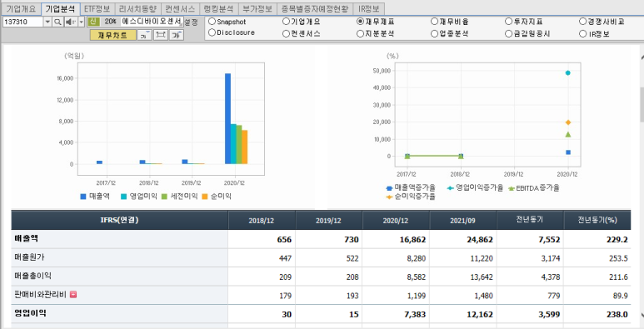Click the 12,162 operating profit cell
Viewport: 644px width, 329px height.
click(463, 314)
